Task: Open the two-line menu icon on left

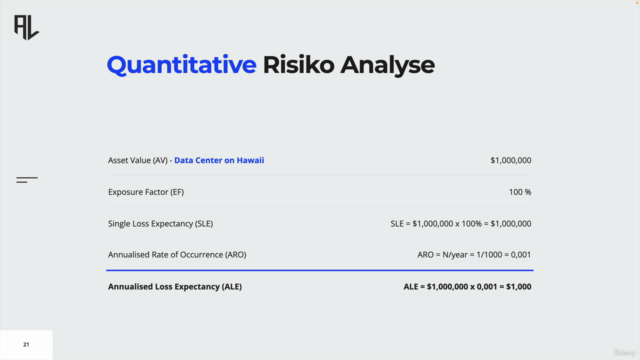Action: click(x=27, y=180)
